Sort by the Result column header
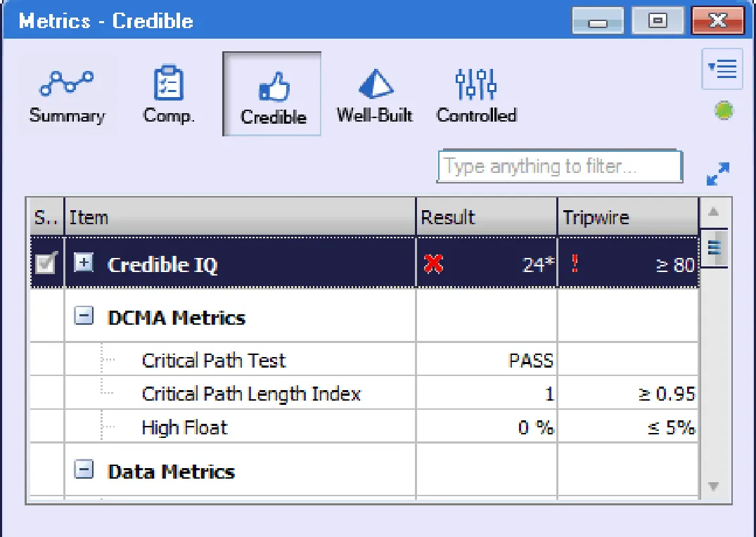 tap(487, 217)
